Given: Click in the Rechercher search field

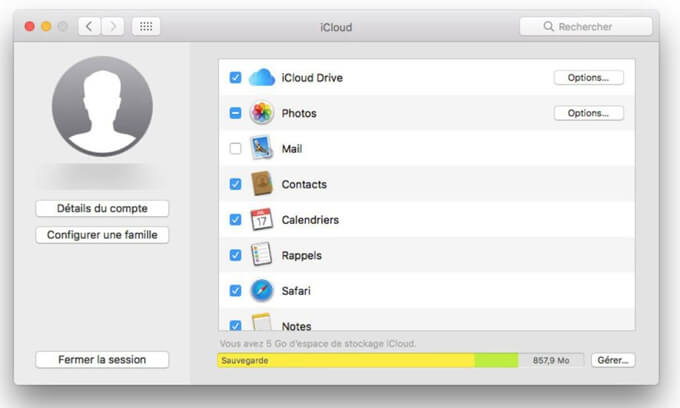Looking at the screenshot, I should 586,26.
